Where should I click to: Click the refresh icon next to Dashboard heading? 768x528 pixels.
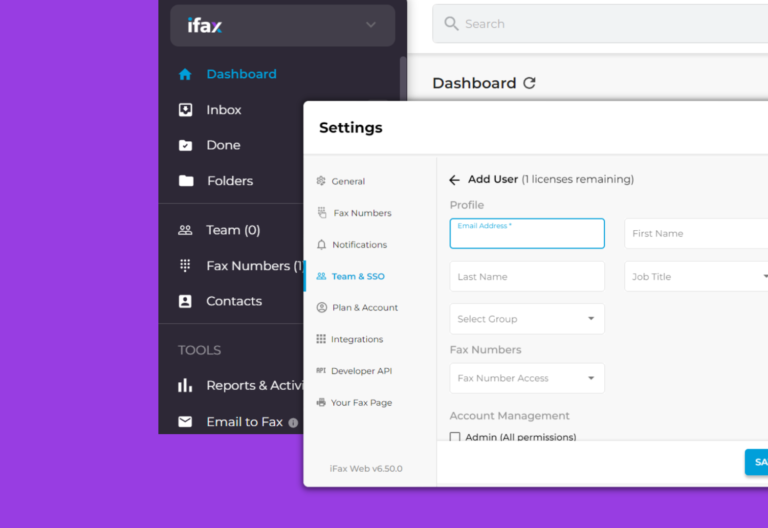point(529,83)
